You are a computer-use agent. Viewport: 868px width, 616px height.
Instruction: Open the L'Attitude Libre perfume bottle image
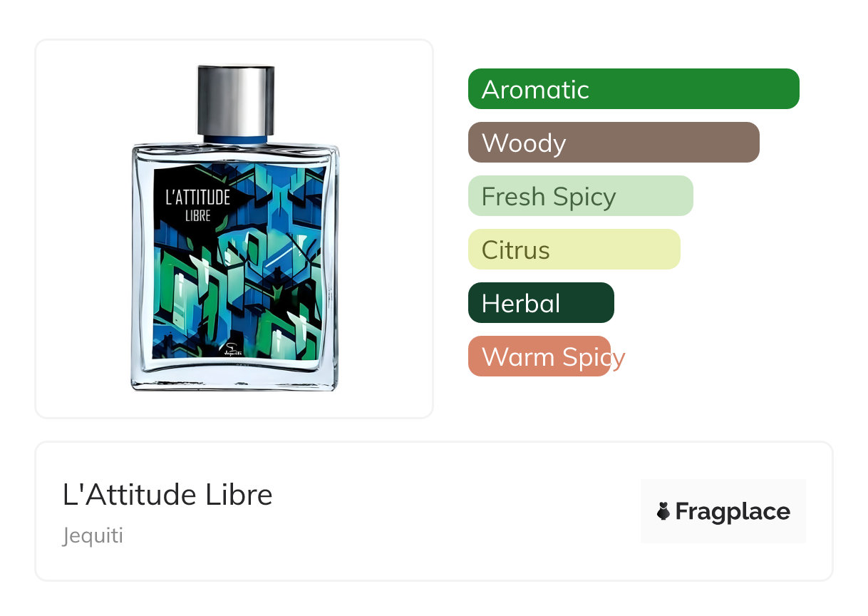click(235, 228)
